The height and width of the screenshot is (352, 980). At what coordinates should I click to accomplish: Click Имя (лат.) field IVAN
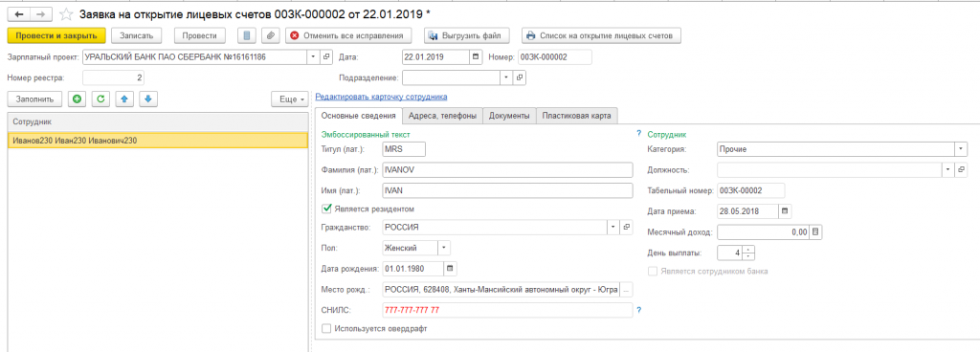[x=507, y=190]
